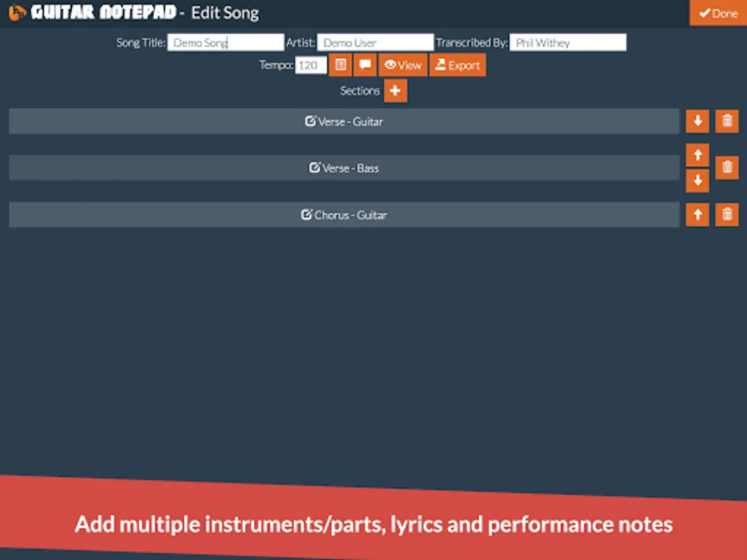Image resolution: width=747 pixels, height=560 pixels.
Task: Open the Verse - Bass section bar
Action: click(x=344, y=168)
